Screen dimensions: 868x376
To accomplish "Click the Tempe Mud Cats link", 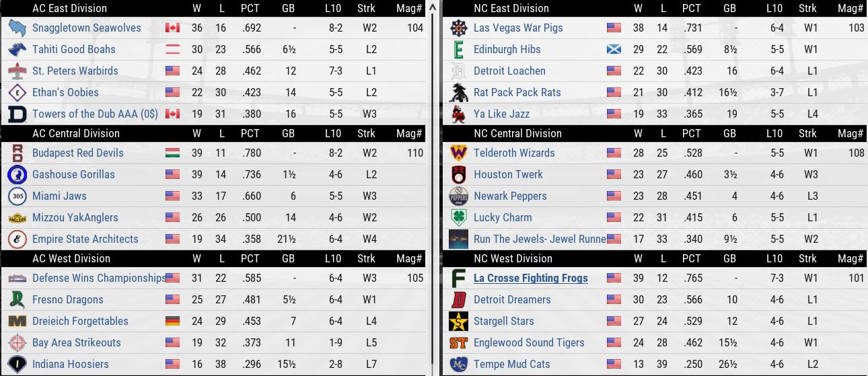I will [511, 365].
